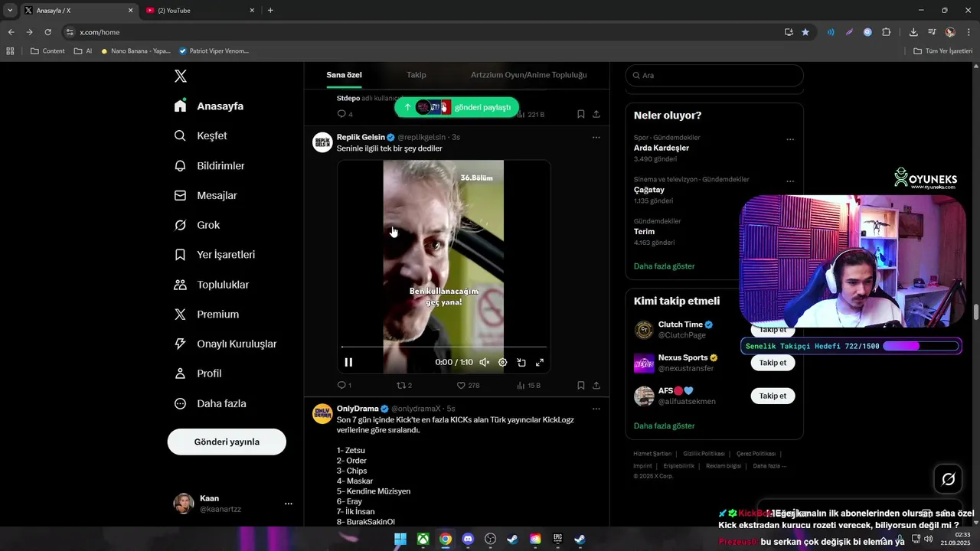This screenshot has width=980, height=551.
Task: Share the Replik Gelsin post
Action: (596, 385)
